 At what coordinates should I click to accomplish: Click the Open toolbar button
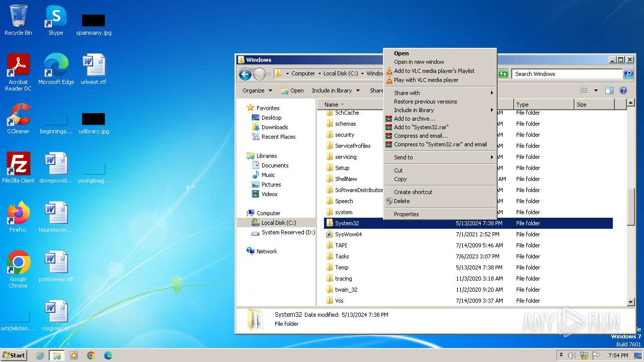point(292,90)
